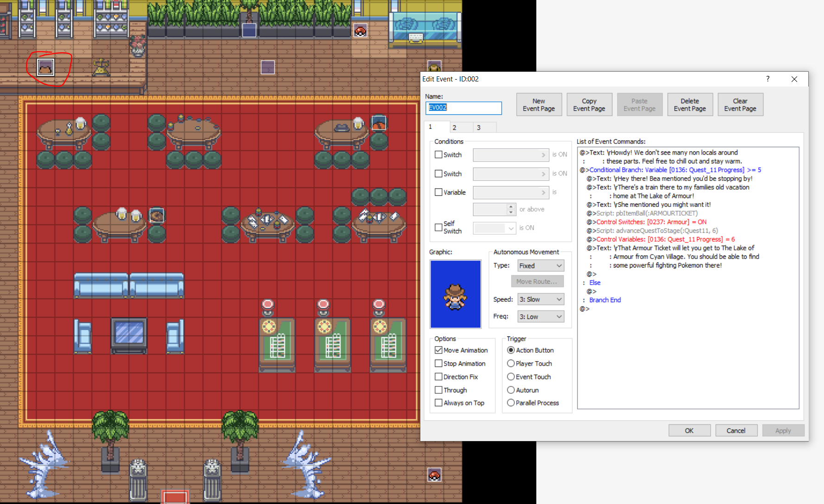Select the Else command line

[x=595, y=283]
